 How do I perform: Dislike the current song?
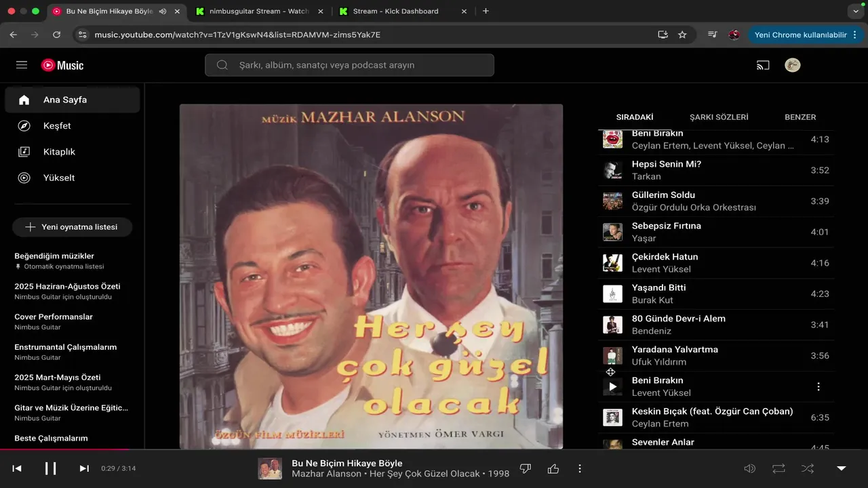pos(524,468)
